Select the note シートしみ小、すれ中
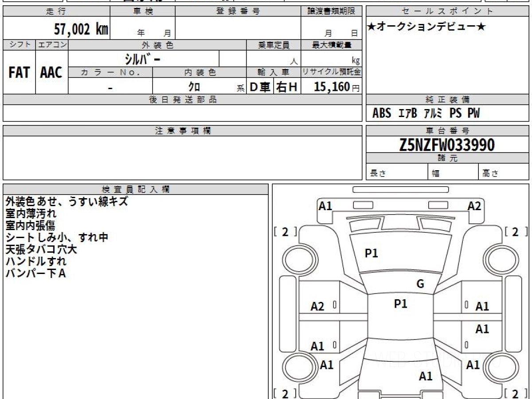Viewport: 532px width, 399px height. (57, 238)
